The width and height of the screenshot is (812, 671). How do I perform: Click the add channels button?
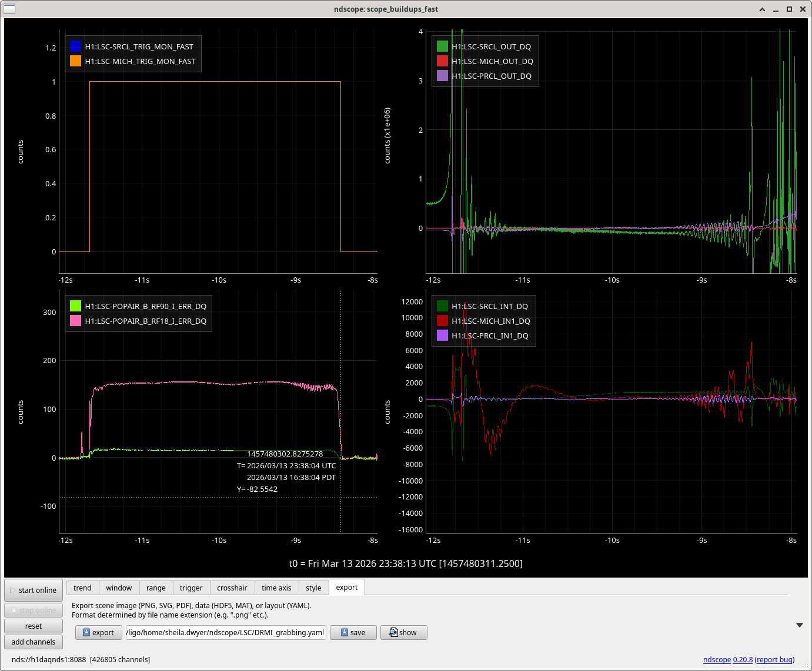coord(34,642)
